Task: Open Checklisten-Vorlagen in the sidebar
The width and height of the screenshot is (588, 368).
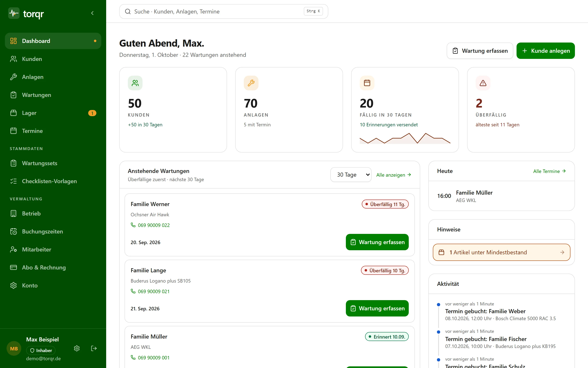Action: click(x=53, y=181)
